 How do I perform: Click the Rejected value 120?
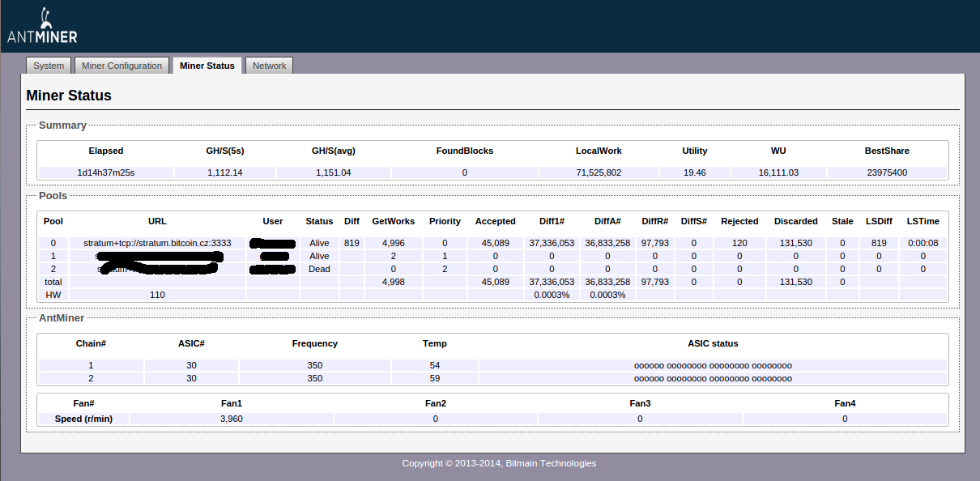click(739, 243)
